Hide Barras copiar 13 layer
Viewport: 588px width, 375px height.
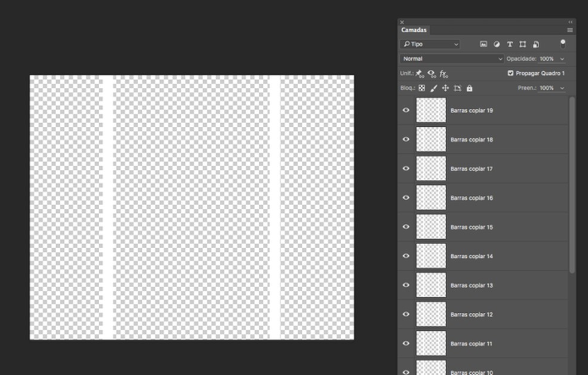coord(406,285)
